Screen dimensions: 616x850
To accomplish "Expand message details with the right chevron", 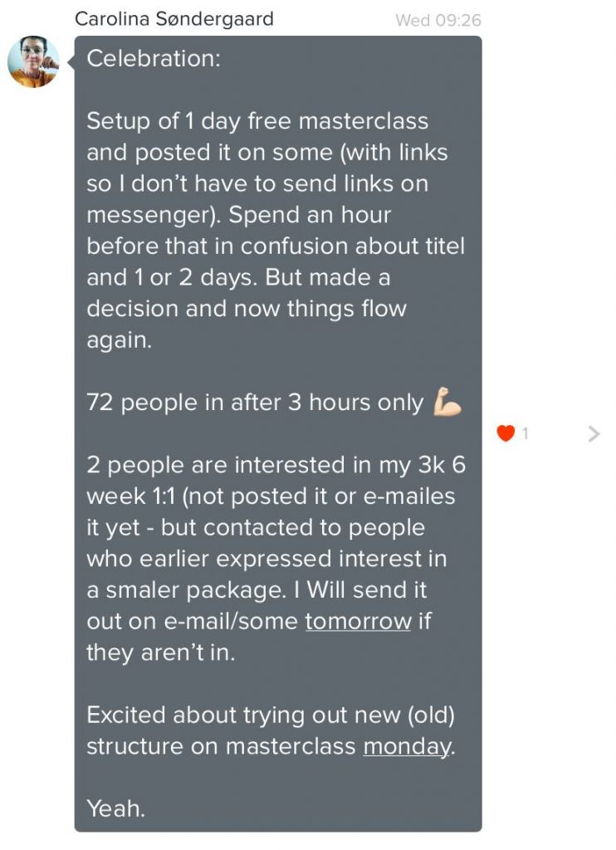I will [x=593, y=433].
